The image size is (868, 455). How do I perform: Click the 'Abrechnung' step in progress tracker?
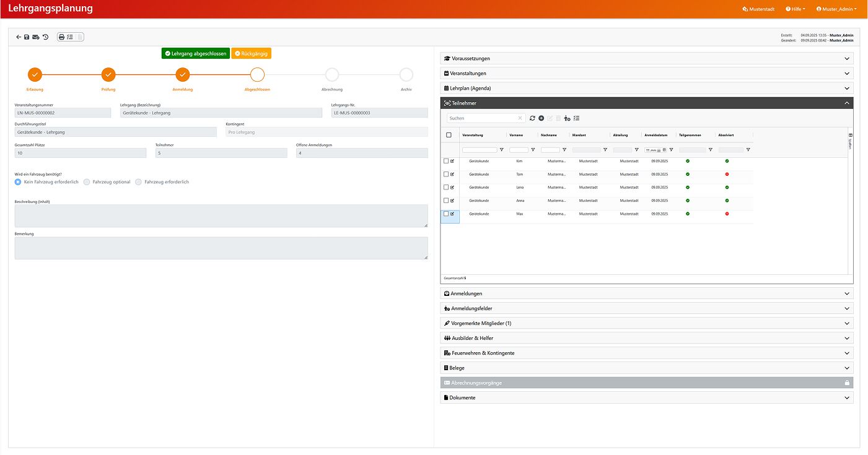pyautogui.click(x=332, y=76)
